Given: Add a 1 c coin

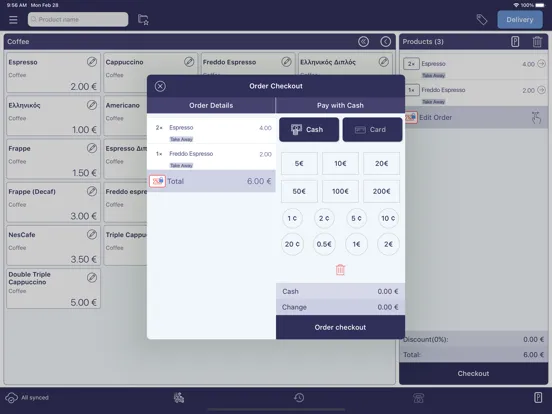Looking at the screenshot, I should (x=292, y=218).
